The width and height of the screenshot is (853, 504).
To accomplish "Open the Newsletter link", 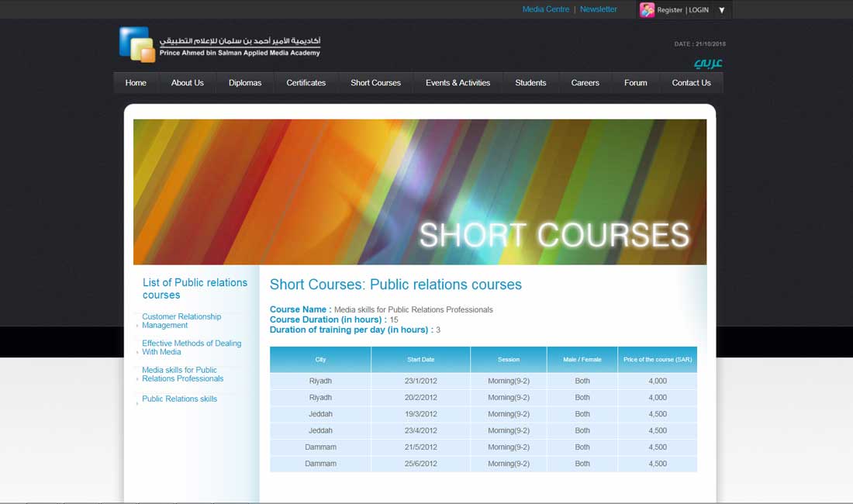I will [x=598, y=9].
